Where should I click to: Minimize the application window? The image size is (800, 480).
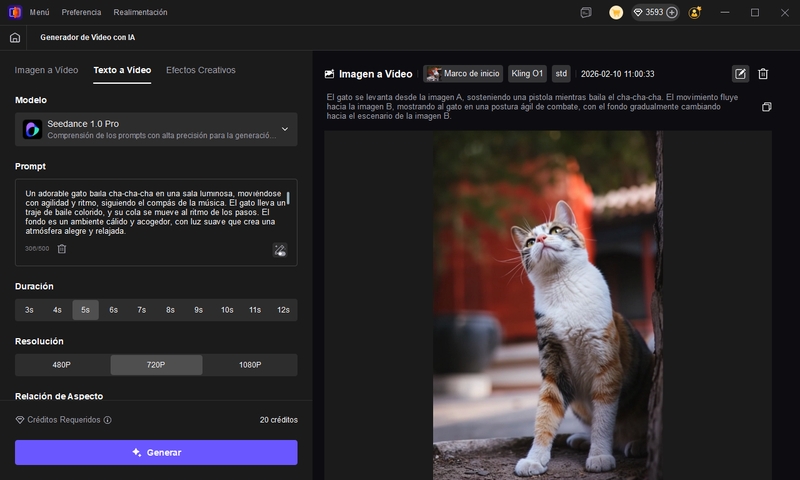tap(725, 12)
